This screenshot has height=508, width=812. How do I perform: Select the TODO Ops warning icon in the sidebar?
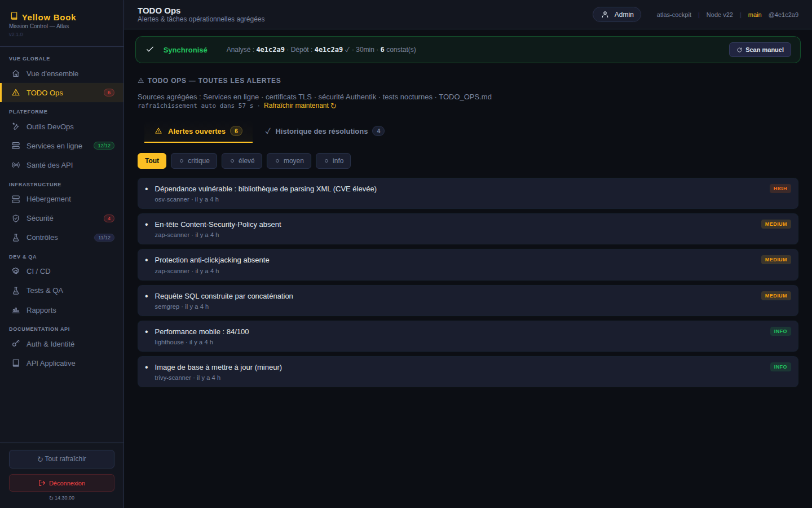pos(16,93)
